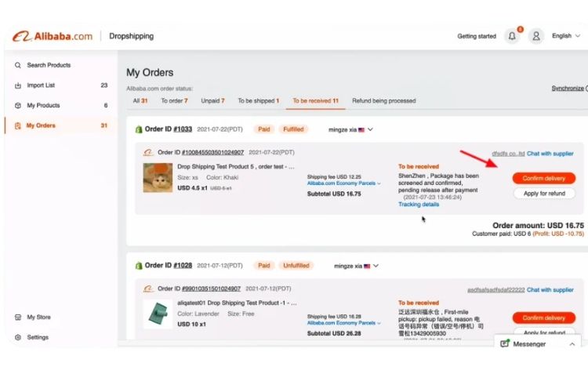Select the All 31 tab
The height and width of the screenshot is (392, 588).
(140, 101)
